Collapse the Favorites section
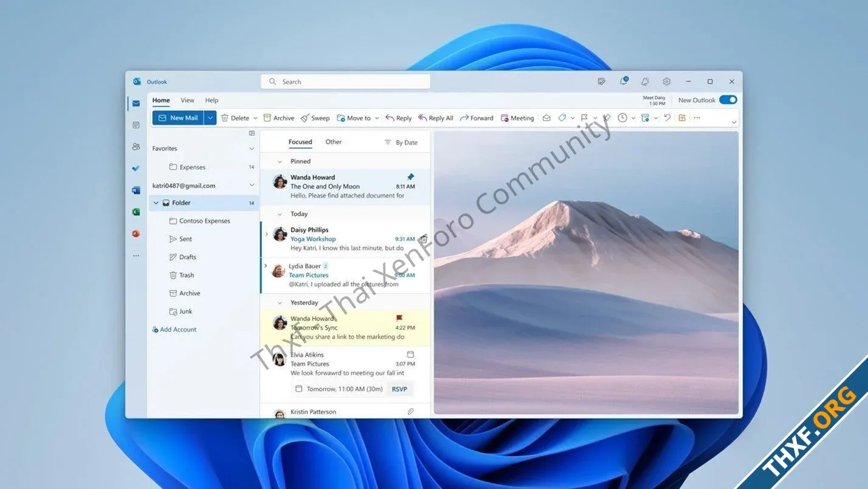 click(x=252, y=148)
